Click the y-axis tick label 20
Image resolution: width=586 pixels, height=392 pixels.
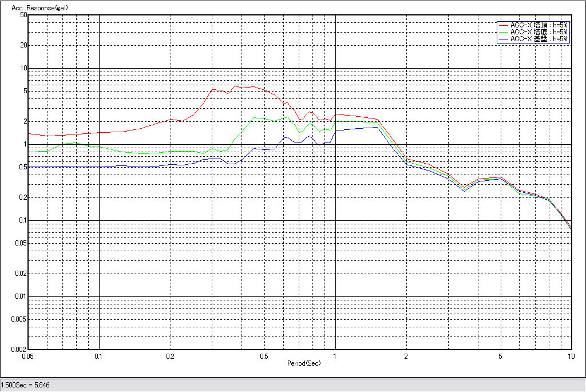pyautogui.click(x=23, y=45)
